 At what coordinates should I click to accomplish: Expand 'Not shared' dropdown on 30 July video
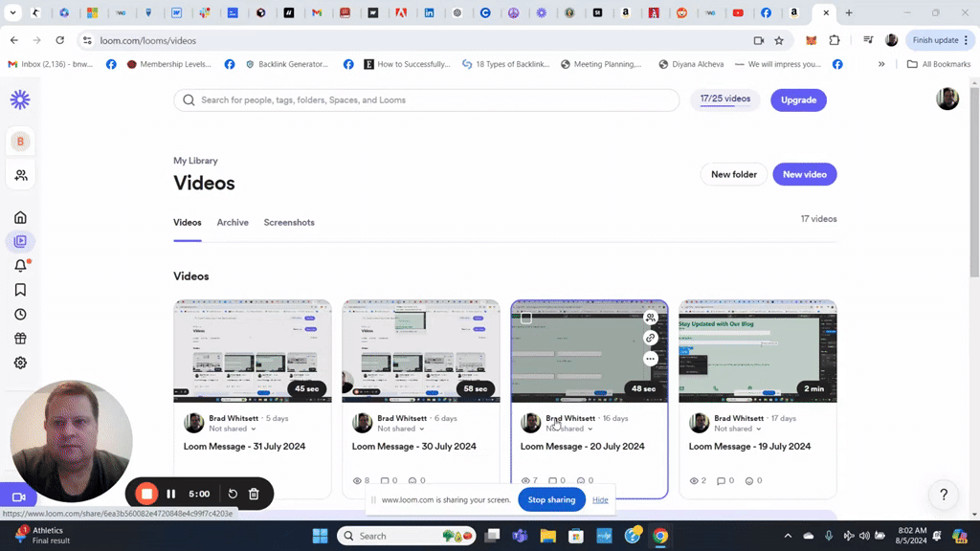[x=401, y=429]
